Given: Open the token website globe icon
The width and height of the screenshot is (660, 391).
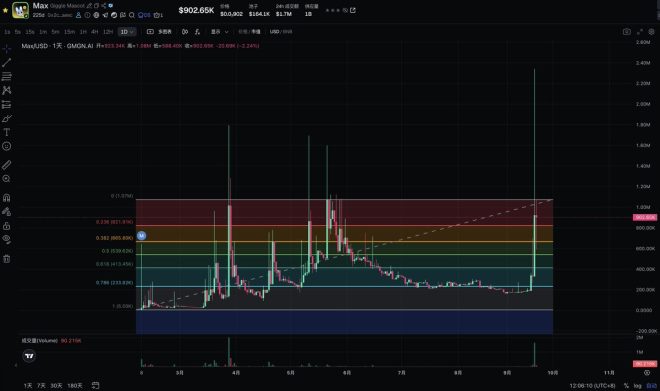Looking at the screenshot, I should click(x=96, y=15).
